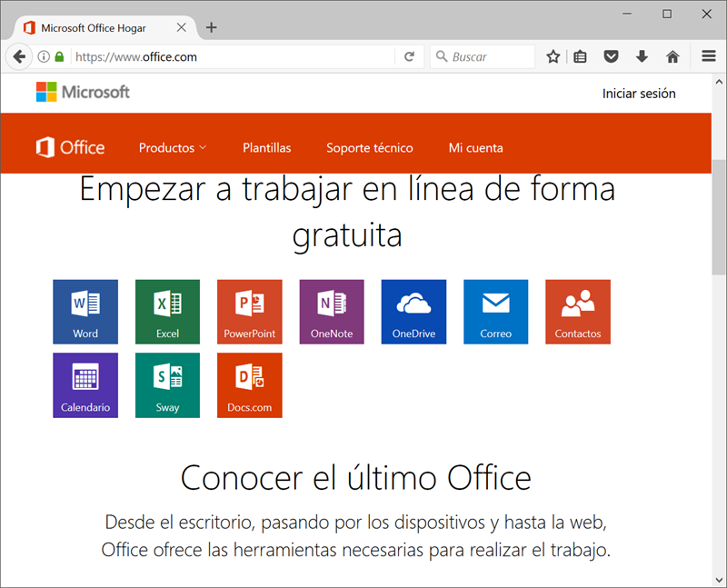Click the 'Empezar a trabajar en línea' heading
The image size is (727, 588).
347,212
